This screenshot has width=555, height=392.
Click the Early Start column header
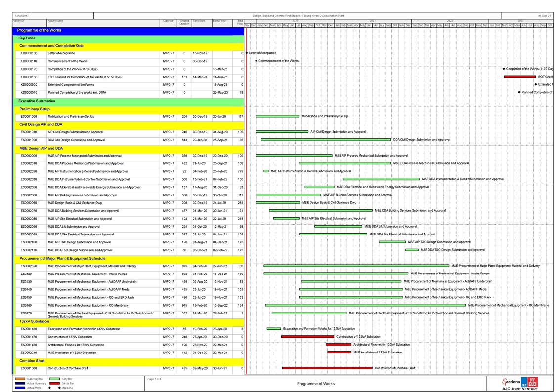199,21
